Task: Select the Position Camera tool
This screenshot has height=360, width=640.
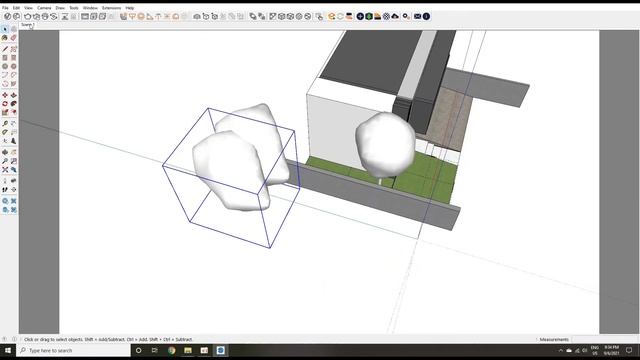Action: [x=5, y=180]
